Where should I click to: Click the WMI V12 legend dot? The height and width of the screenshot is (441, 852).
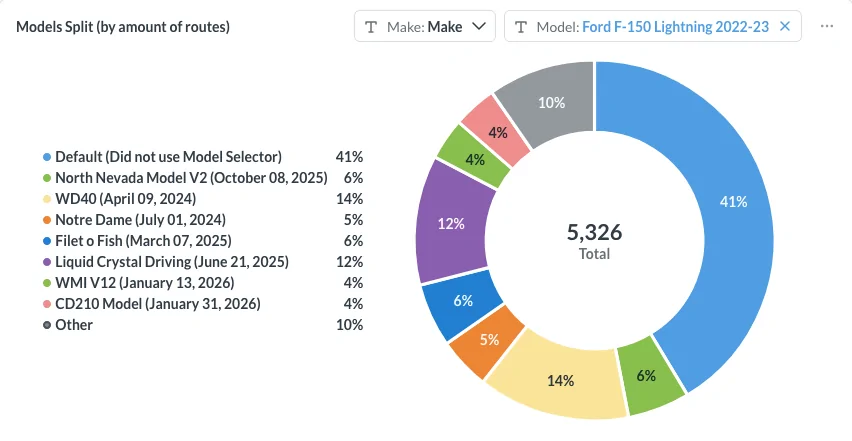click(x=47, y=283)
